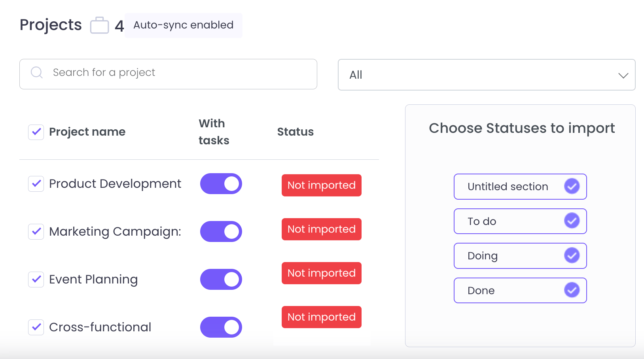Deselect the Event Planning checkbox
This screenshot has height=359, width=644.
click(x=36, y=280)
